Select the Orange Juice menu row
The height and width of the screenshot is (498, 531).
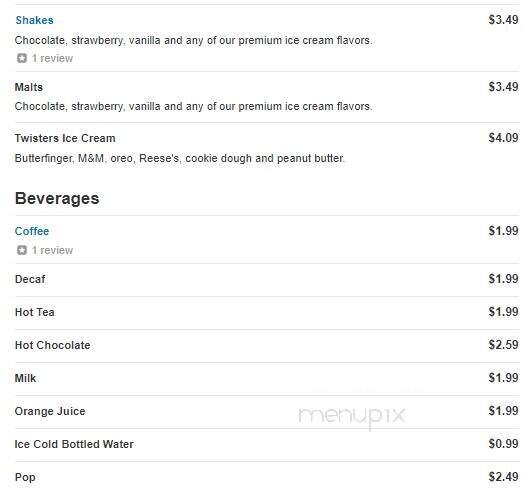click(267, 411)
